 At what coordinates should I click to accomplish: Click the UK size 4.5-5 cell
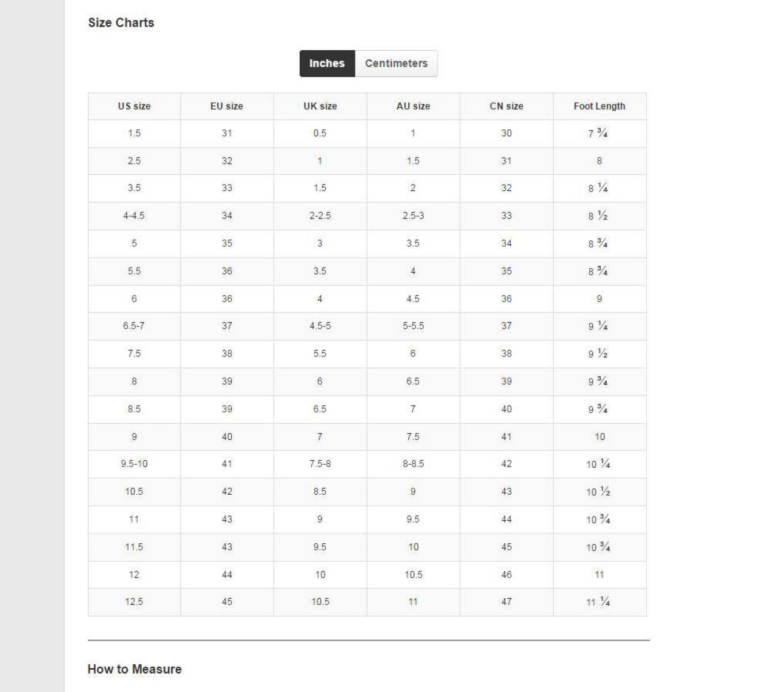point(320,326)
